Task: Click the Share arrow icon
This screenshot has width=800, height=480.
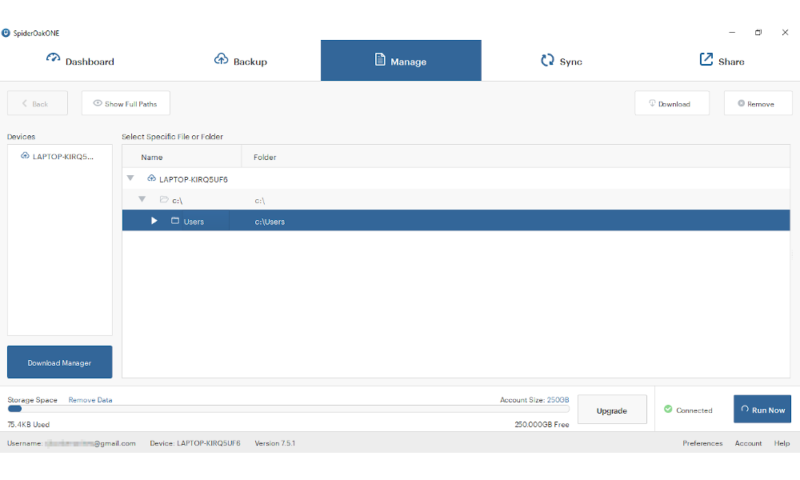Action: click(x=706, y=59)
